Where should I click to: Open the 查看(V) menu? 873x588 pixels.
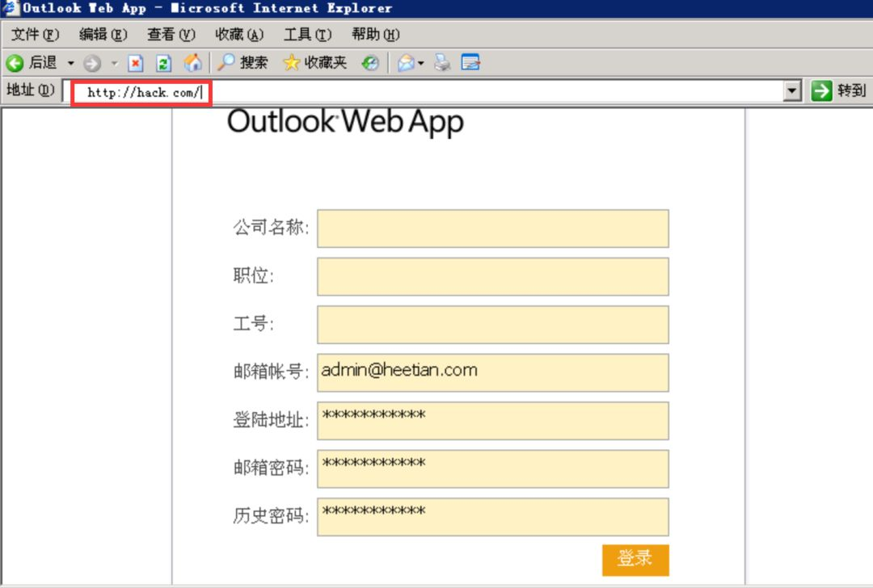pyautogui.click(x=171, y=35)
